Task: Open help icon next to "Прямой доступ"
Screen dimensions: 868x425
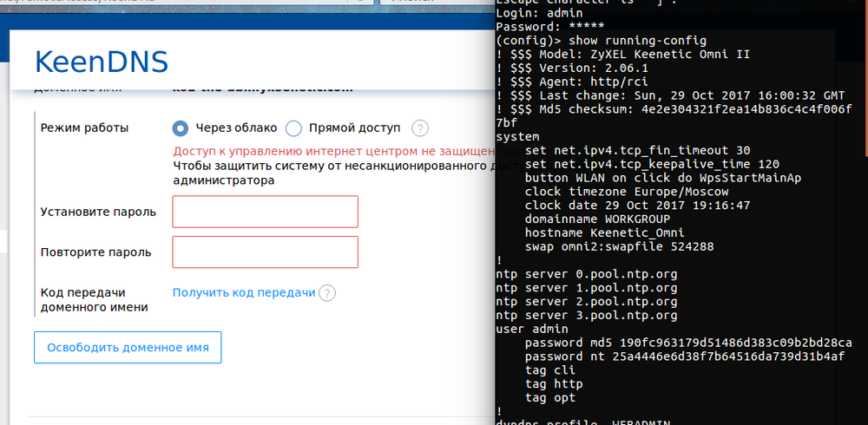Action: [420, 129]
